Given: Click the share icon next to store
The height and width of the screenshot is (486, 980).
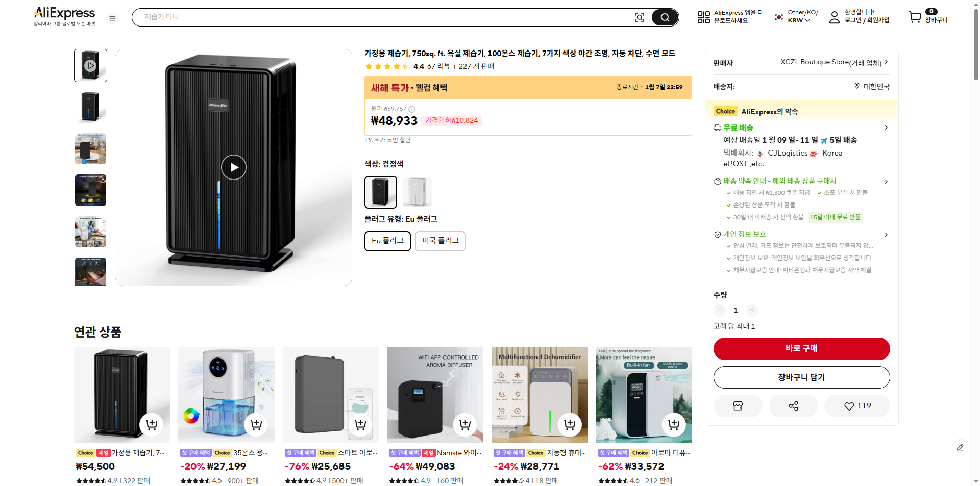Looking at the screenshot, I should [793, 405].
